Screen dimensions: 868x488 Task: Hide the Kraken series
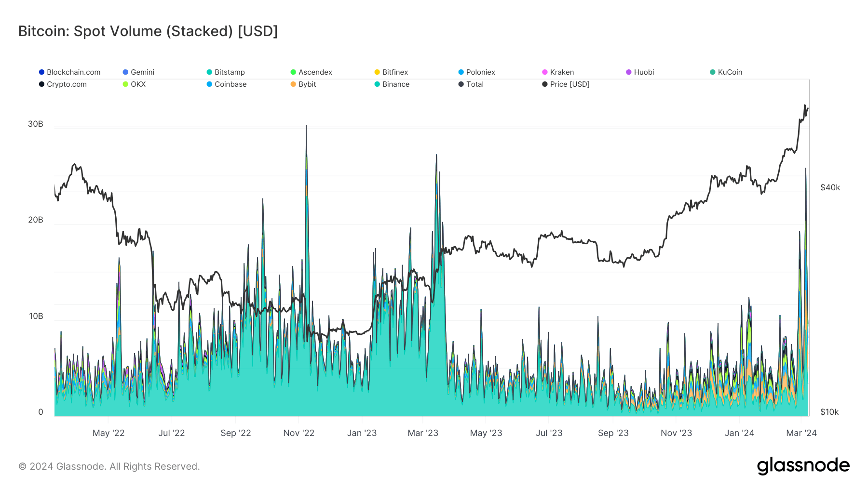pyautogui.click(x=562, y=72)
